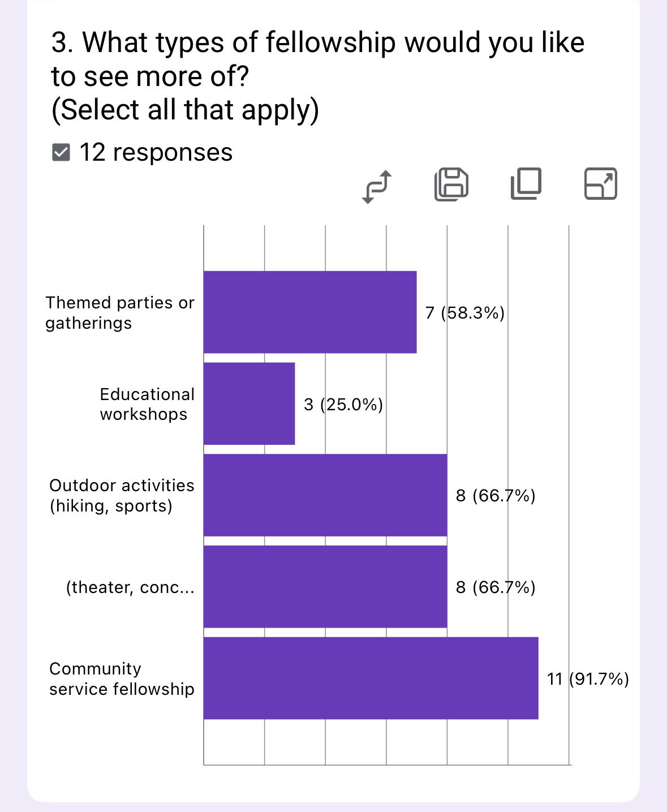This screenshot has height=812, width=667.
Task: Click the "Themed parties or gatherings" label
Action: (x=119, y=313)
